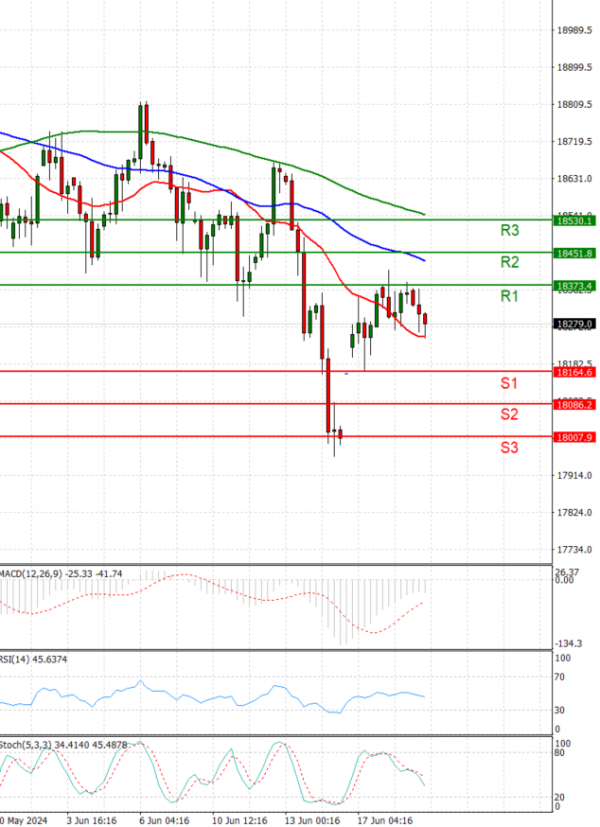
Task: Click the 18899.5 price axis value
Action: pyautogui.click(x=575, y=68)
